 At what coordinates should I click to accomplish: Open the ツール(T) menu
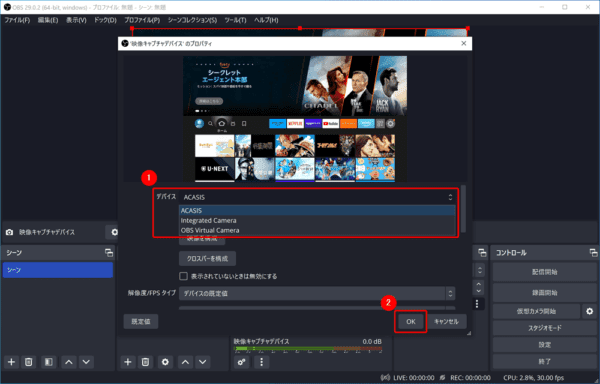(235, 20)
